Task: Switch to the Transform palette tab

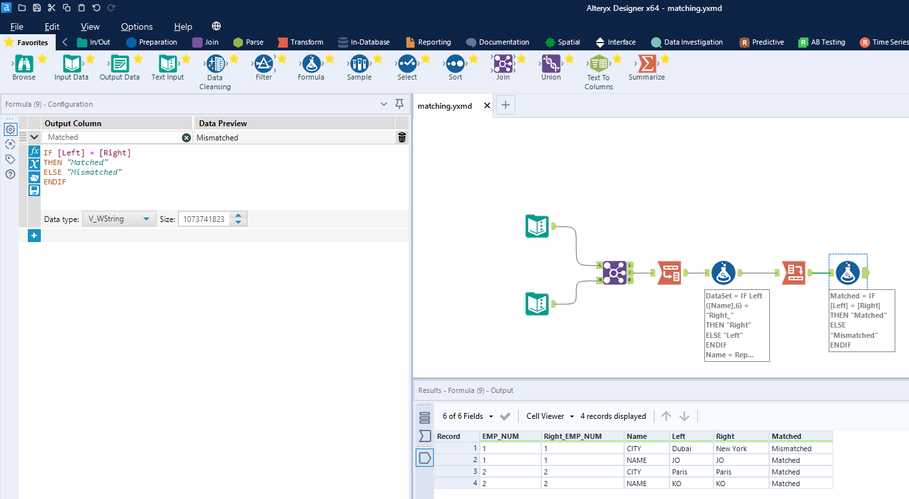Action: pyautogui.click(x=300, y=42)
